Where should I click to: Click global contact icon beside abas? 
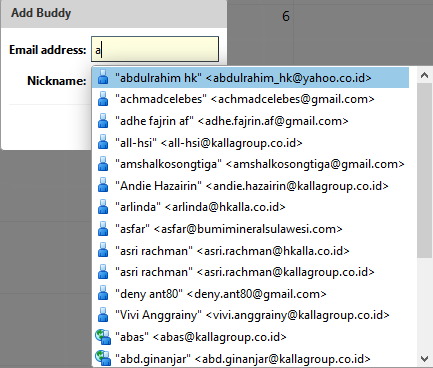click(x=103, y=337)
